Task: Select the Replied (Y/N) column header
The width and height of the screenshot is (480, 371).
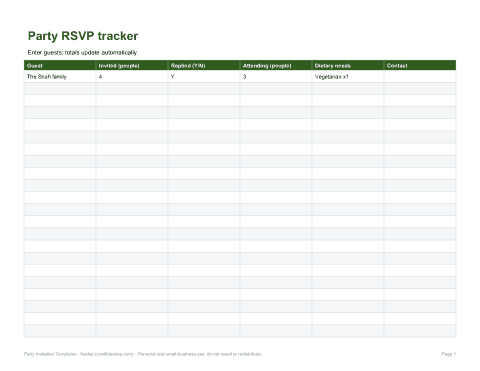Action: (x=204, y=65)
